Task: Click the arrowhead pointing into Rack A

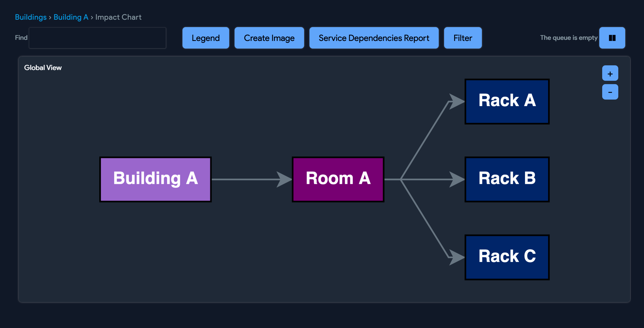Action: point(456,101)
